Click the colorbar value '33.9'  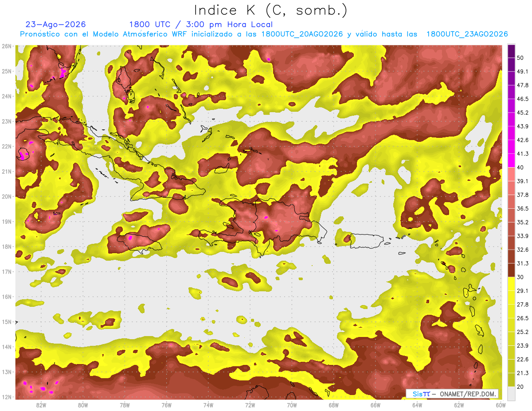click(523, 236)
